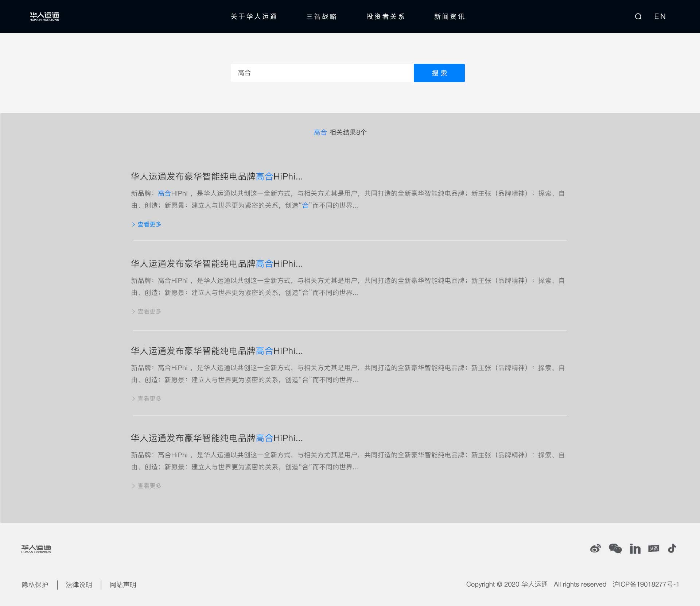Click the search input containing 高合
This screenshot has height=606, width=700.
322,73
